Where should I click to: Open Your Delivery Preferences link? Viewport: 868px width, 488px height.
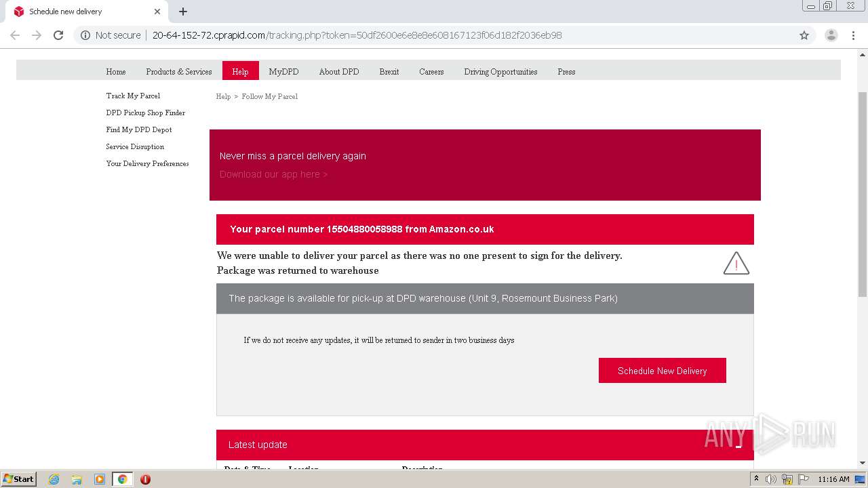[x=147, y=164]
